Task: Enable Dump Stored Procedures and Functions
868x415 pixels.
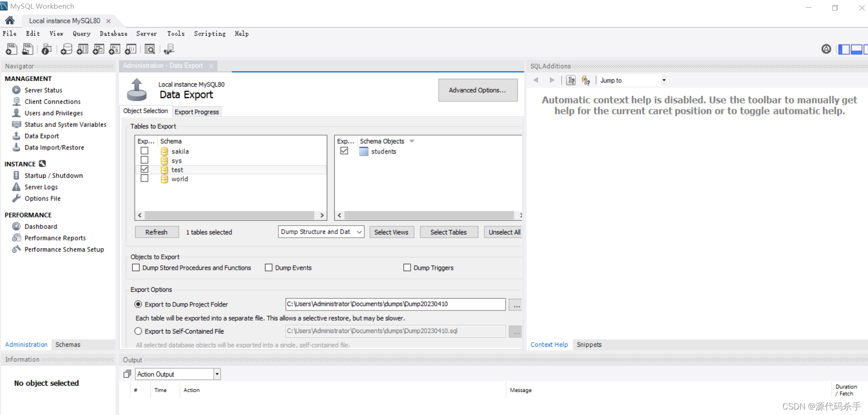Action: coord(136,268)
